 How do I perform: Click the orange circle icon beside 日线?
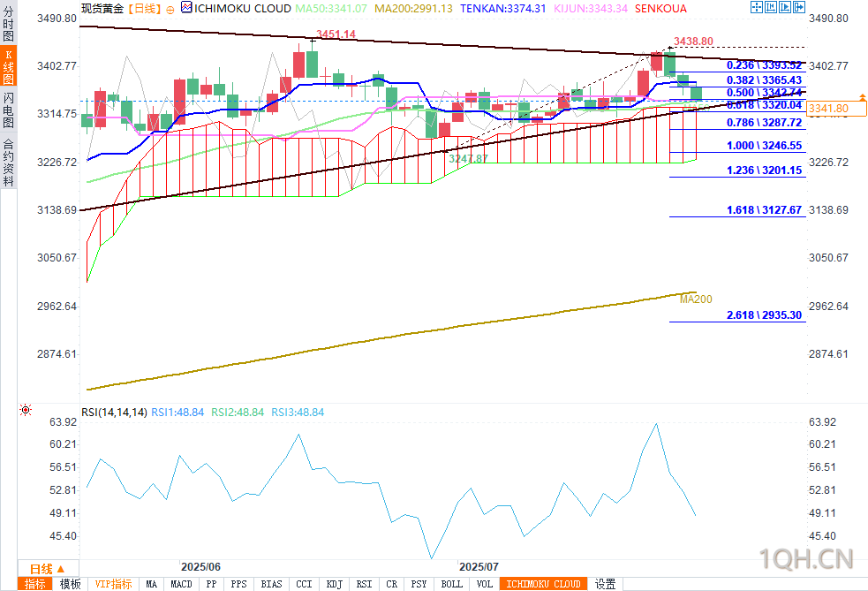[x=170, y=10]
